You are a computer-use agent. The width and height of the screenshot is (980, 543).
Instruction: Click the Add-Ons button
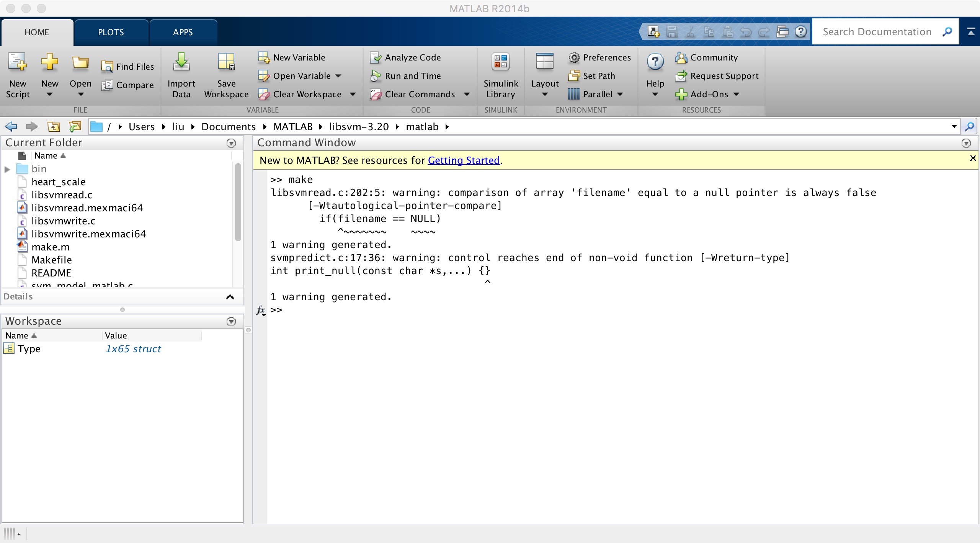(x=702, y=94)
